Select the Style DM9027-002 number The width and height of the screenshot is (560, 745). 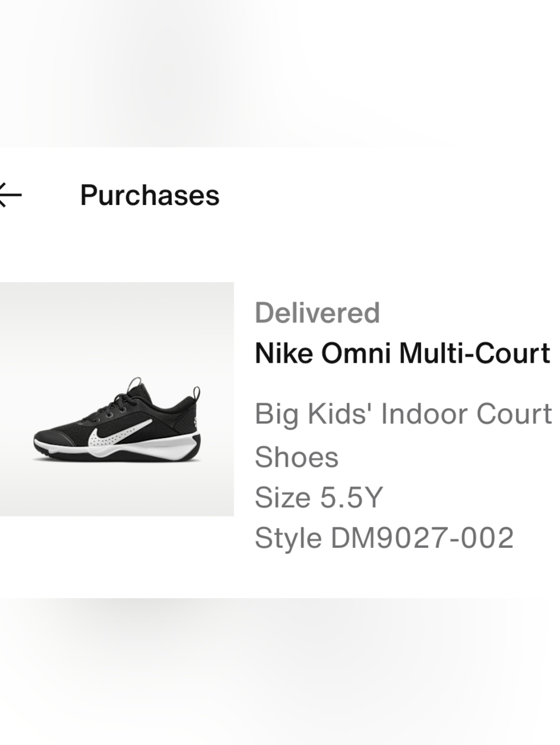pos(384,538)
